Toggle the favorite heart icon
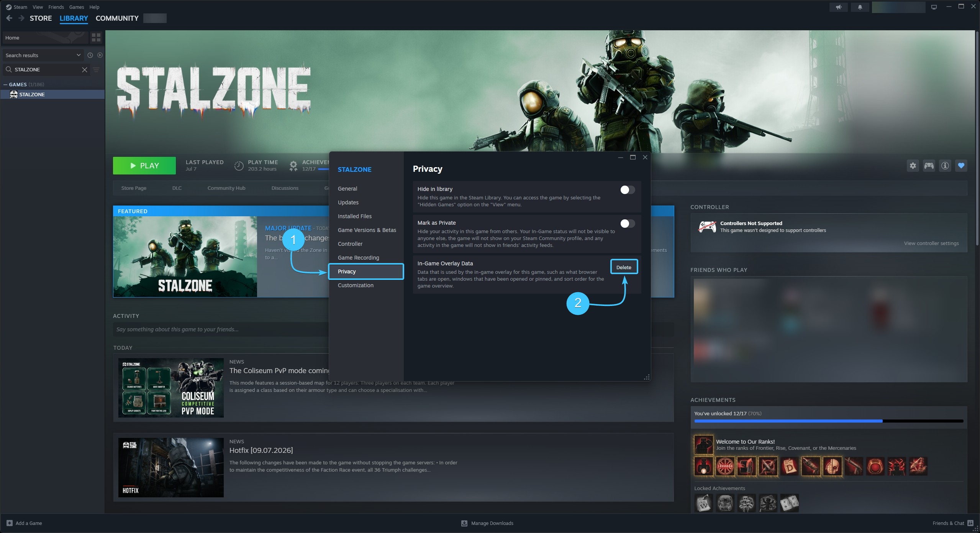The height and width of the screenshot is (533, 980). click(961, 166)
